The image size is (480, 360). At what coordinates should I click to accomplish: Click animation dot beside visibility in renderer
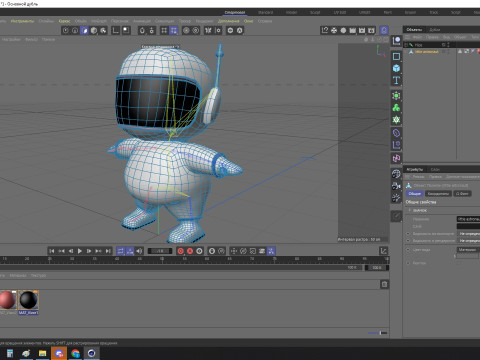tap(408, 240)
